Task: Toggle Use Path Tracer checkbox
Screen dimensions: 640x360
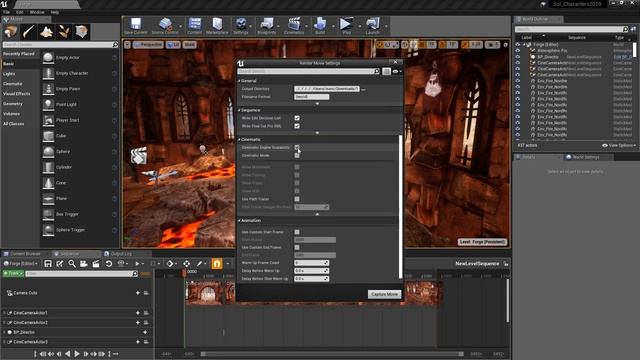Action: (297, 199)
